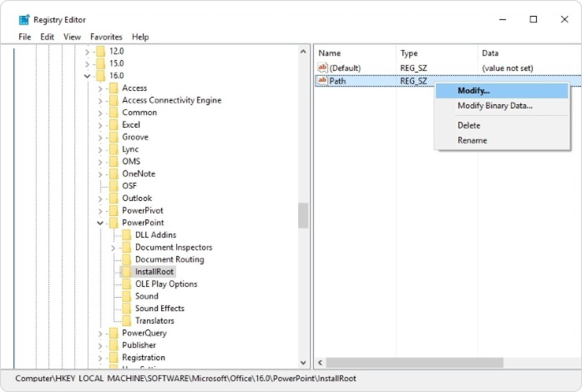Click the folder icon next to Publisher
Screen dimensions: 582x392
(x=113, y=345)
